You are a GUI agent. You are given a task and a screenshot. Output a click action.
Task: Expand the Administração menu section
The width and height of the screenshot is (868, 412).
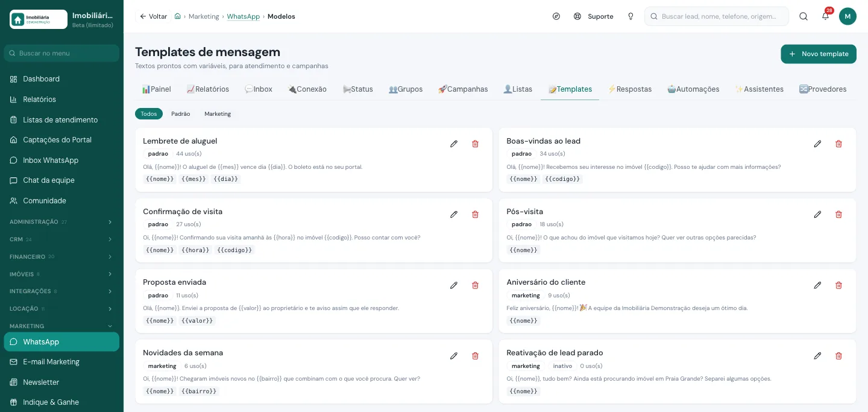(x=61, y=222)
